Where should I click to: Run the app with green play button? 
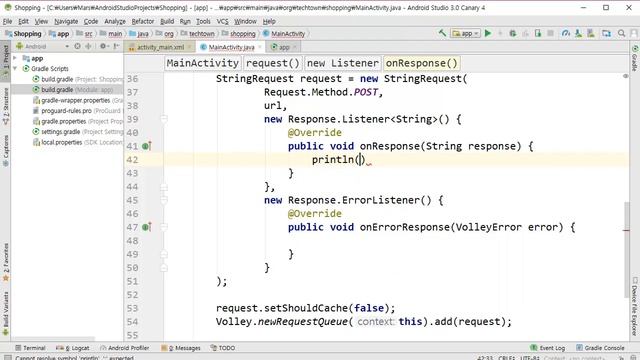point(488,33)
